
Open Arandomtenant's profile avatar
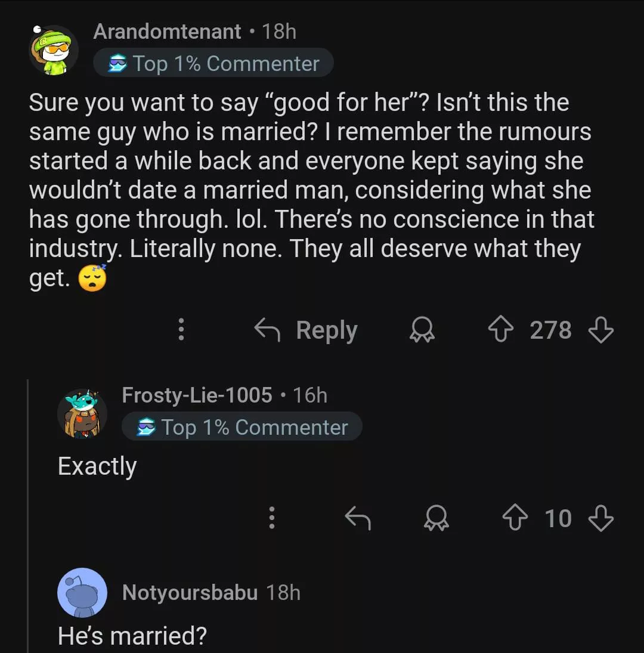coord(54,50)
